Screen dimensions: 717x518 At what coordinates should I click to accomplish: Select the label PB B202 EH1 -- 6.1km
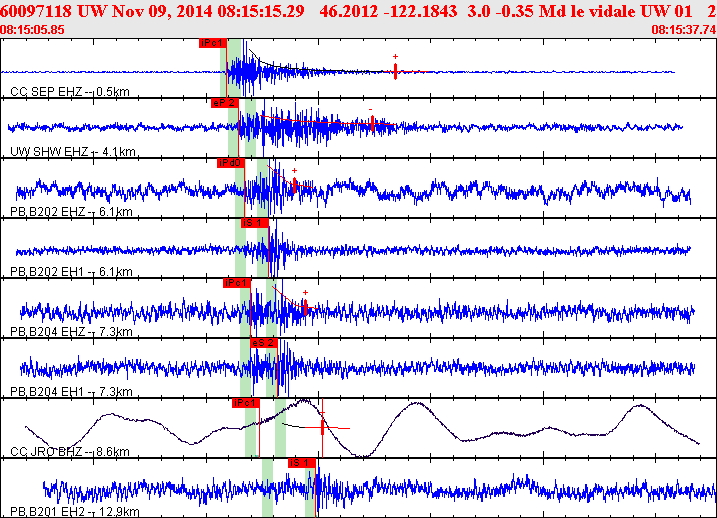pyautogui.click(x=71, y=272)
